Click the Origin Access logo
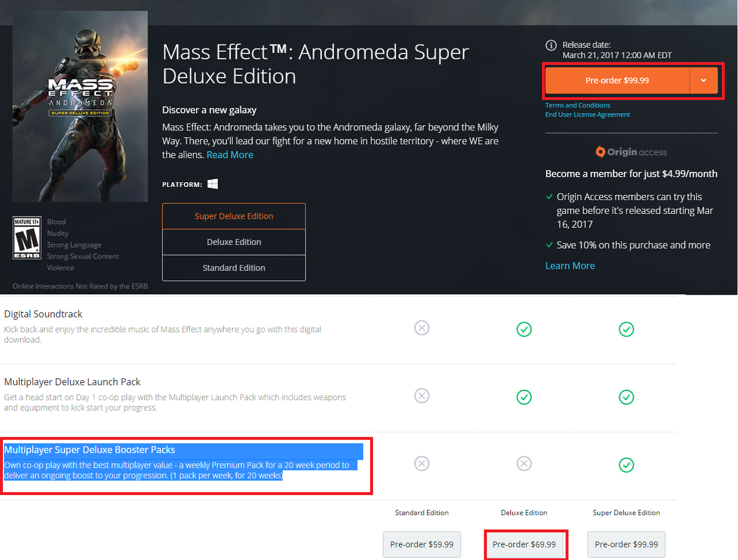 pyautogui.click(x=631, y=152)
